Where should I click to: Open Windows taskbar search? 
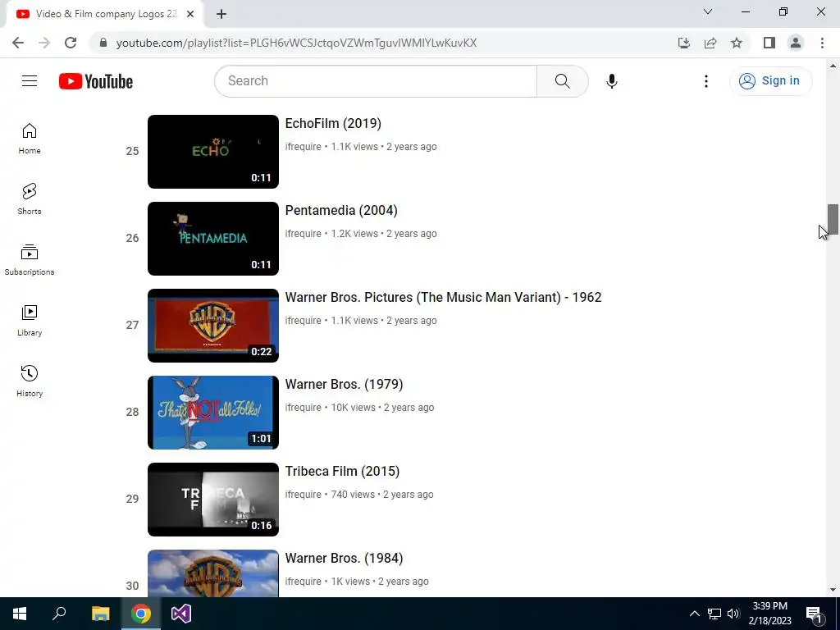click(x=59, y=614)
